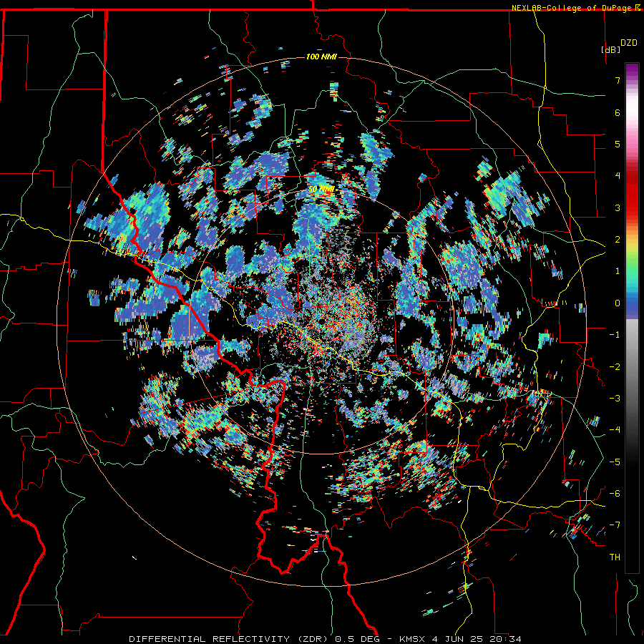Click legend value 0

pyautogui.click(x=618, y=303)
